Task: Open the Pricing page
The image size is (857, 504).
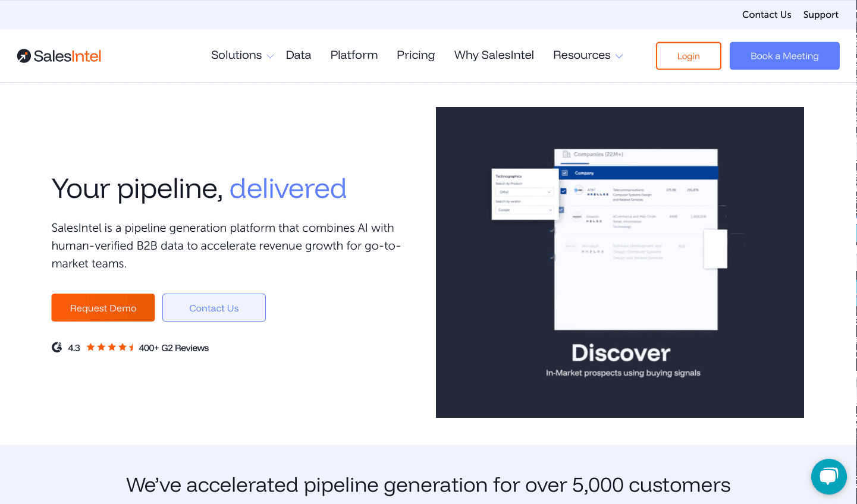Action: (x=416, y=55)
